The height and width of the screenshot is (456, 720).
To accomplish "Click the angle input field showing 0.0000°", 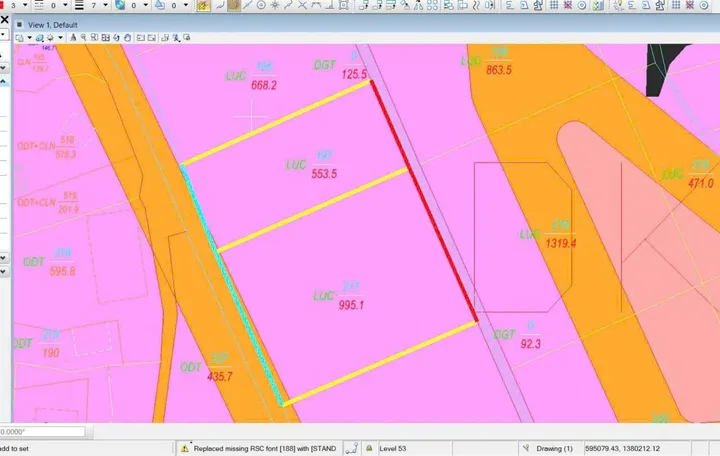I will point(42,432).
